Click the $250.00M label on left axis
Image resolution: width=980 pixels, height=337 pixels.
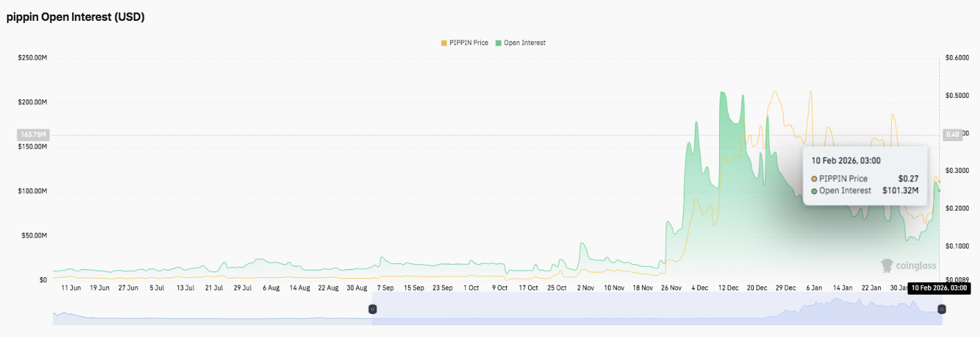(33, 58)
